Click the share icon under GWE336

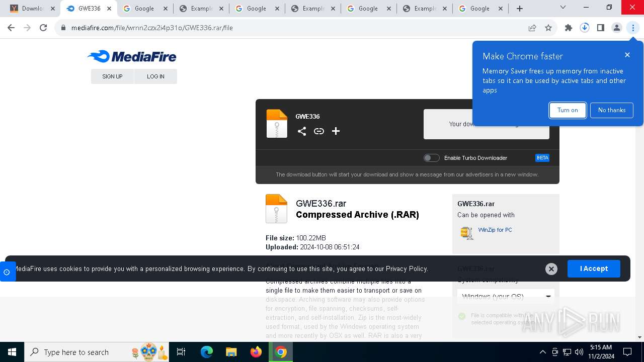pyautogui.click(x=302, y=131)
